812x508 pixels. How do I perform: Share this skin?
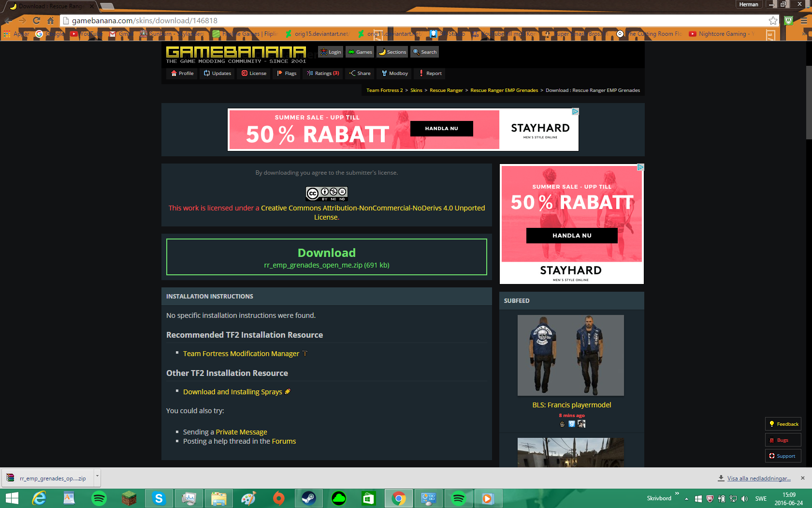[360, 74]
